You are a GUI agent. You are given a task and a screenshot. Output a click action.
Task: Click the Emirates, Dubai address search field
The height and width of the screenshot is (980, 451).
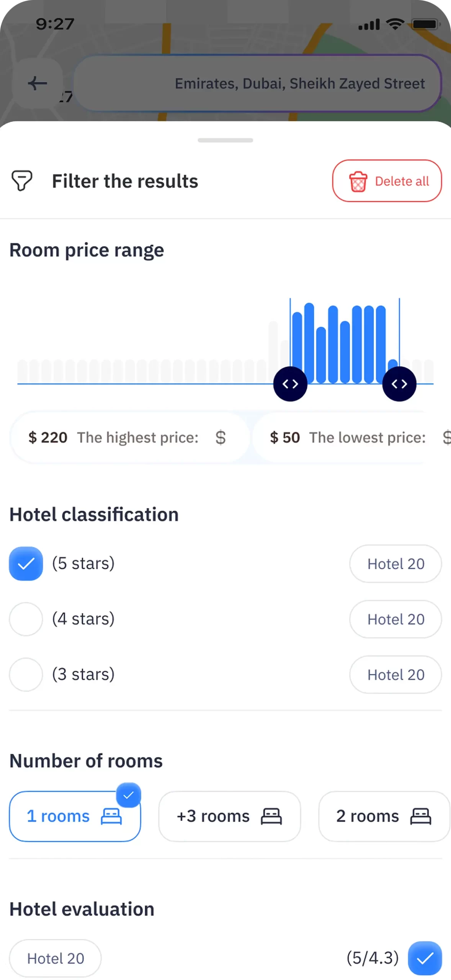click(x=257, y=83)
